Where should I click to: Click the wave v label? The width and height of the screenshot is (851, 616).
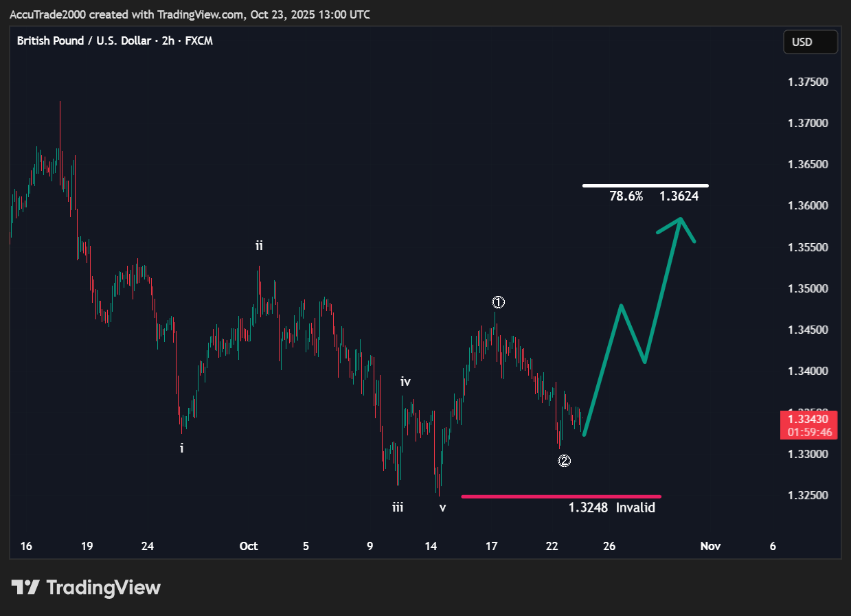pos(443,508)
